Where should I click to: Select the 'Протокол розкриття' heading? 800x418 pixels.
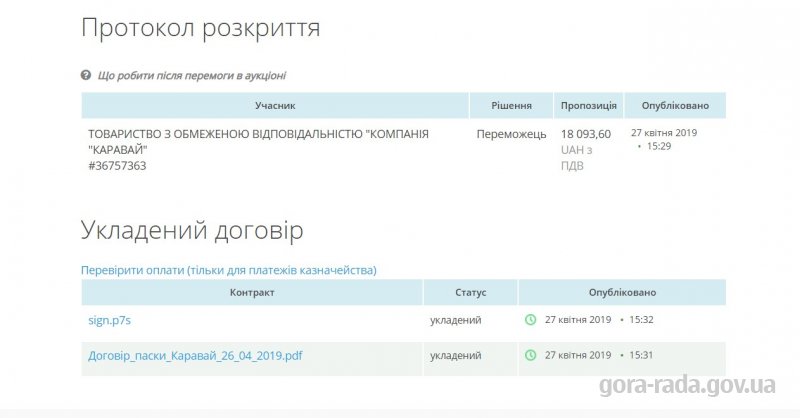pos(201,28)
